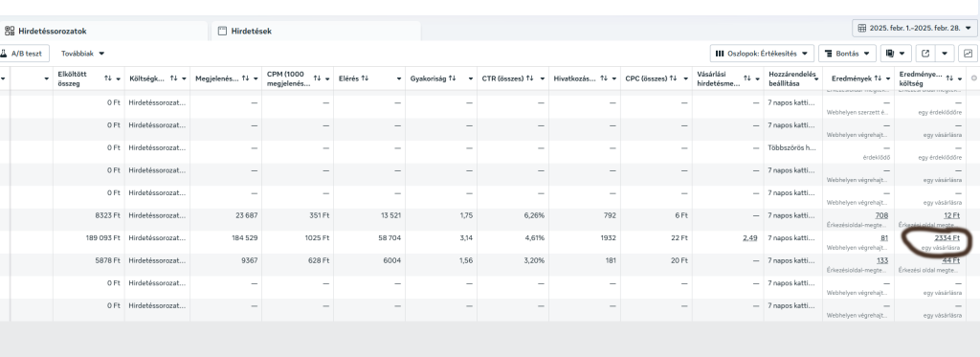Open Költségk... column menu caret
Viewport: 980px width, 357px height.
click(x=184, y=78)
